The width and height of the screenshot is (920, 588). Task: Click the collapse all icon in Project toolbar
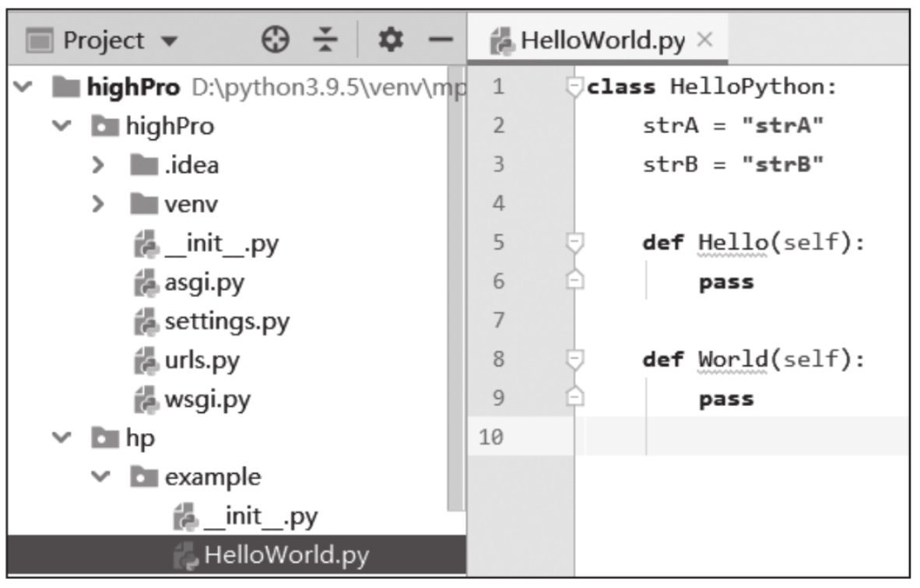[325, 40]
